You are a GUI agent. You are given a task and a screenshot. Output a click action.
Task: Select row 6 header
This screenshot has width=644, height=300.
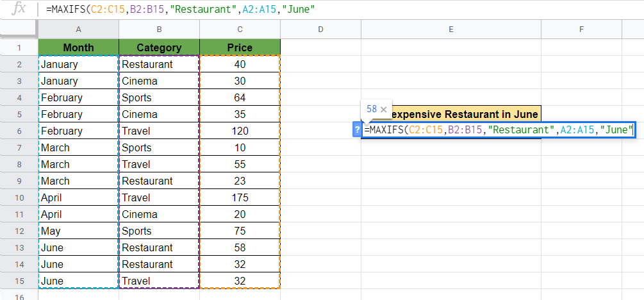pyautogui.click(x=19, y=131)
